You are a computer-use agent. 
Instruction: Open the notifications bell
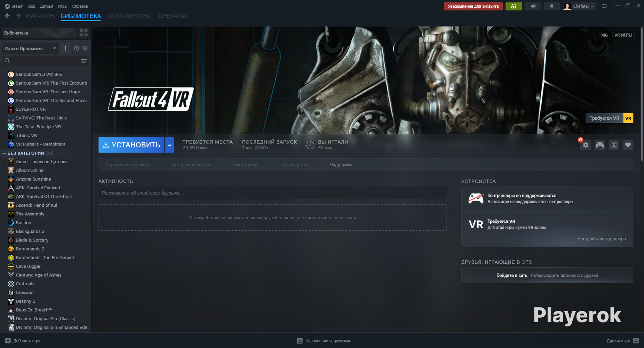point(551,6)
